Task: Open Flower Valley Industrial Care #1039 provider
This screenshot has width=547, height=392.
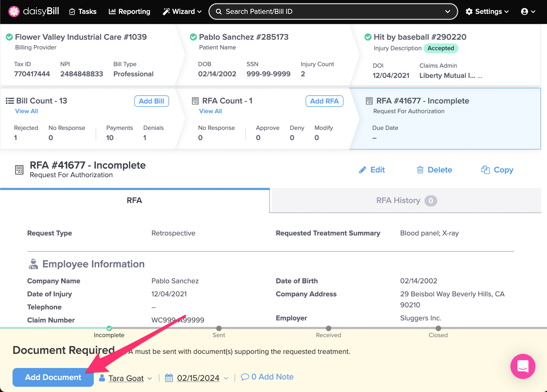Action: pyautogui.click(x=81, y=37)
